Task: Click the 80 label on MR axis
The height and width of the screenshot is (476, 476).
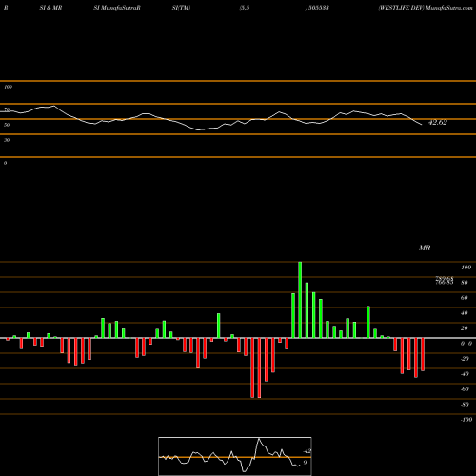Action: [465, 283]
